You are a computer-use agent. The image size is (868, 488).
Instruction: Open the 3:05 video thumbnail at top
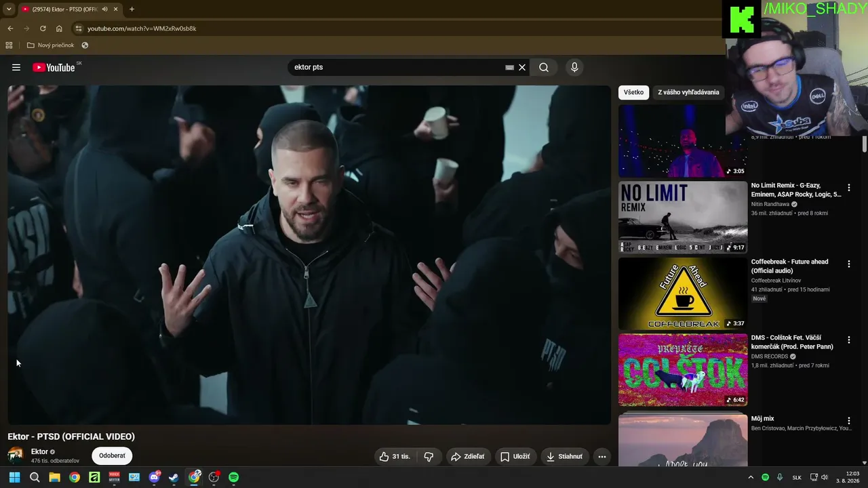point(683,141)
